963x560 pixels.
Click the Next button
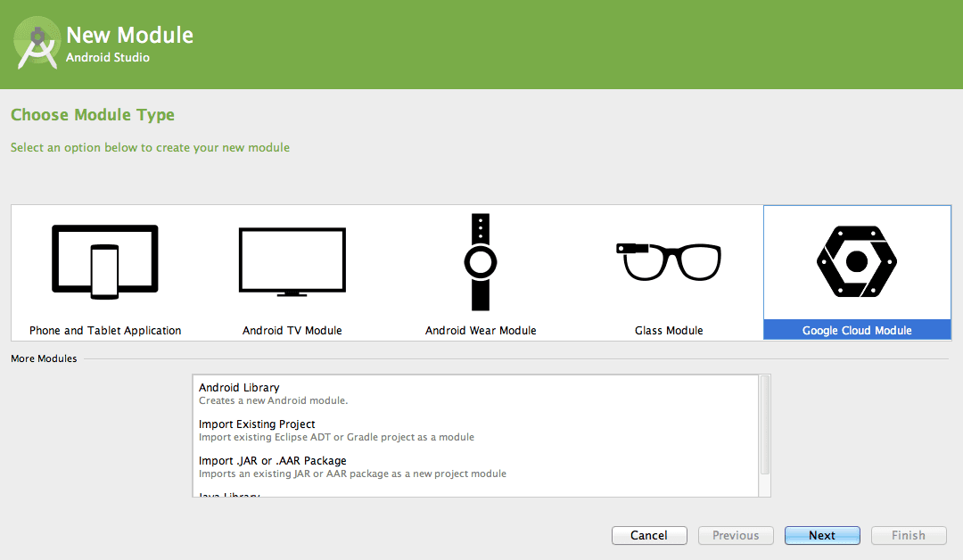(822, 535)
